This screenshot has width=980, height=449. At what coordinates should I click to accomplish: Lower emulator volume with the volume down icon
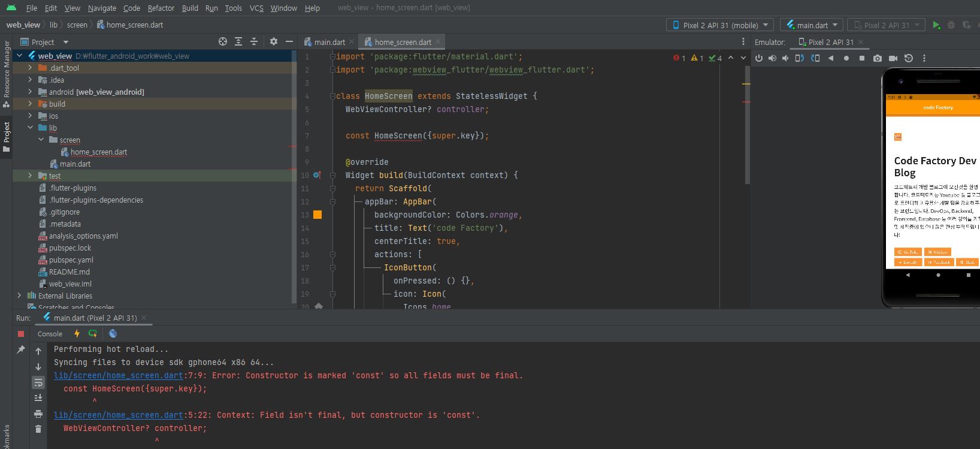click(x=785, y=58)
